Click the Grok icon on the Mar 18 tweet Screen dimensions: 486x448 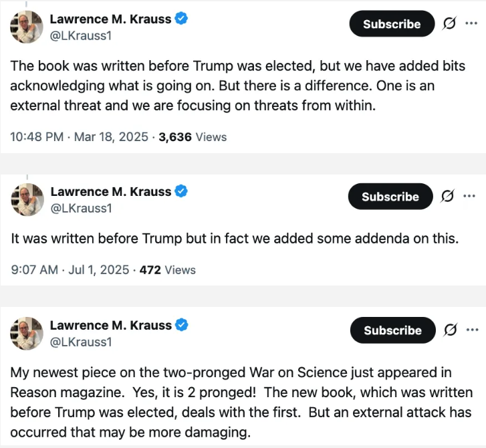pyautogui.click(x=450, y=24)
